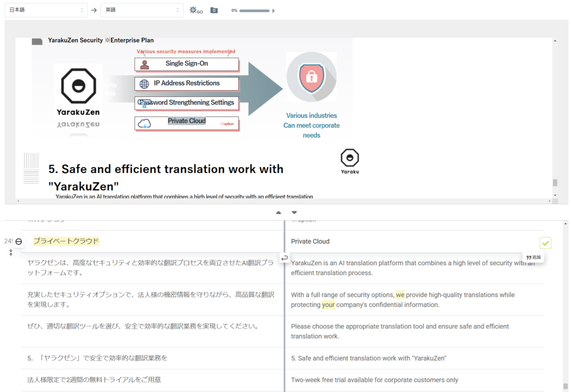The height and width of the screenshot is (392, 571).
Task: Click the preview vertical scrollbar thumb
Action: [555, 182]
